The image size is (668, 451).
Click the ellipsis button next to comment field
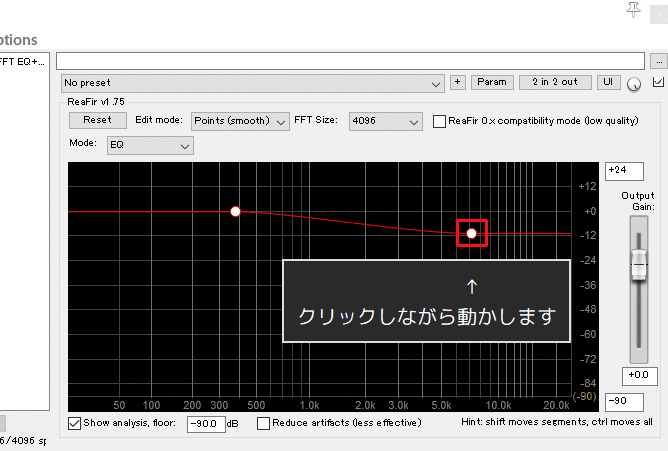(657, 61)
